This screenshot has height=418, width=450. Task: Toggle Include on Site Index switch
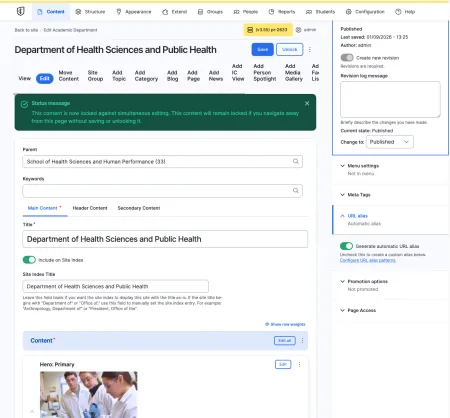pos(29,260)
